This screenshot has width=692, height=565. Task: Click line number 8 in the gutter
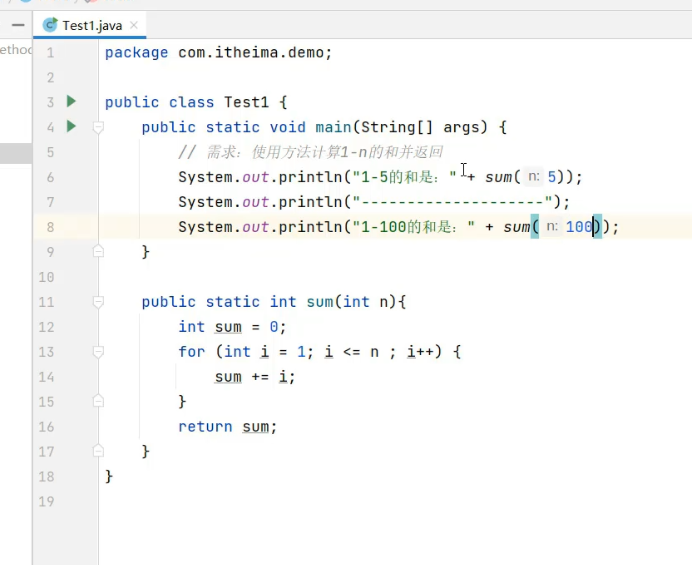[x=50, y=227]
